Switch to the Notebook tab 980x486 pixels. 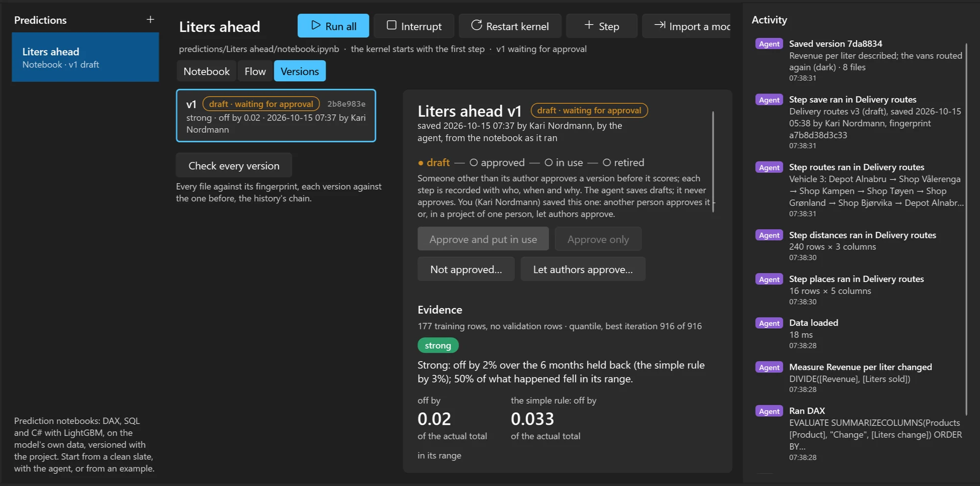206,71
